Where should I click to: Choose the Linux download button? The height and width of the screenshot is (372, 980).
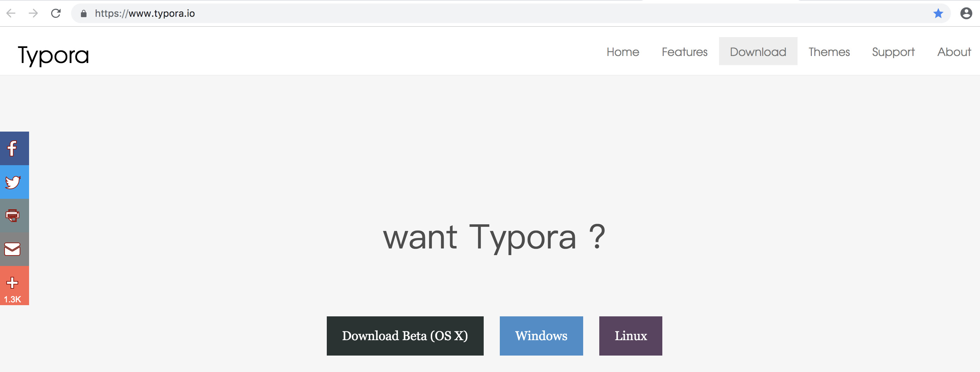pos(630,336)
